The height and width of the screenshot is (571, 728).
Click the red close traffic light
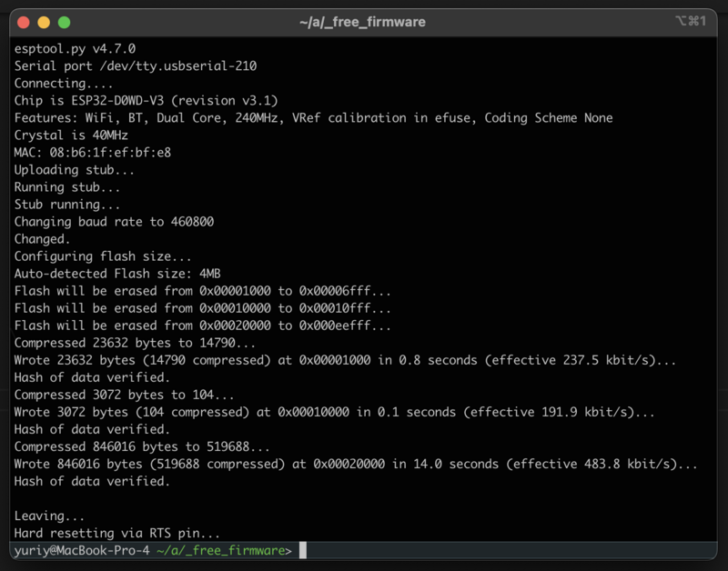pos(24,22)
